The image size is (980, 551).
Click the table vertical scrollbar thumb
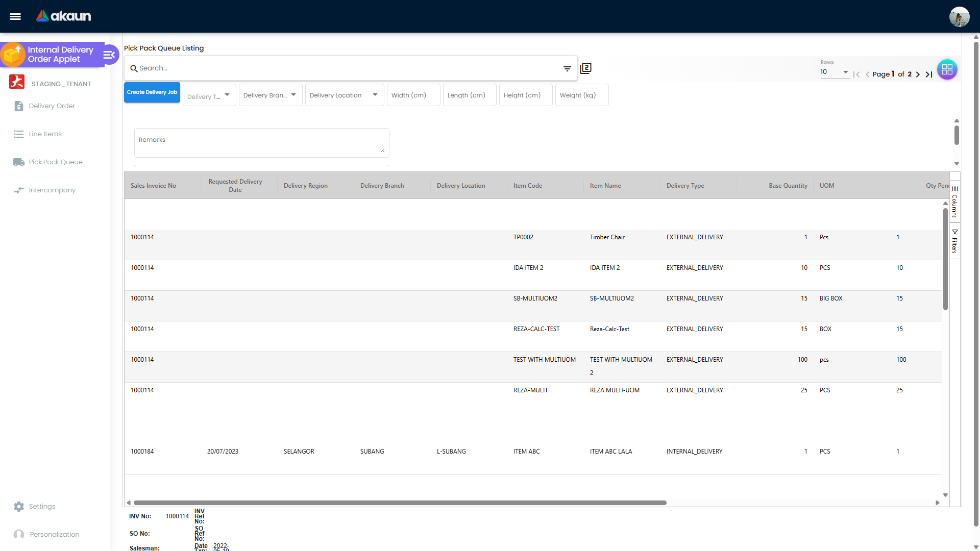tap(945, 258)
